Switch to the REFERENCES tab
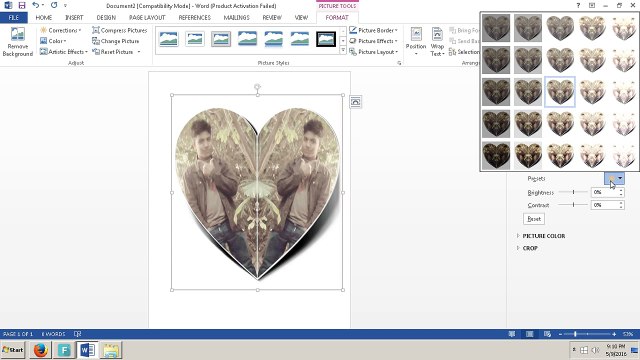The height and width of the screenshot is (360, 640). click(x=194, y=18)
